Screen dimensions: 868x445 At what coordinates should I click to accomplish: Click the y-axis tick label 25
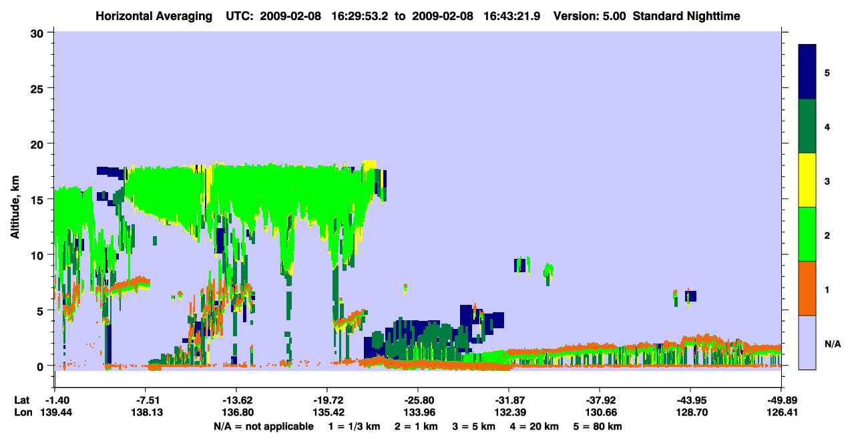pyautogui.click(x=38, y=88)
